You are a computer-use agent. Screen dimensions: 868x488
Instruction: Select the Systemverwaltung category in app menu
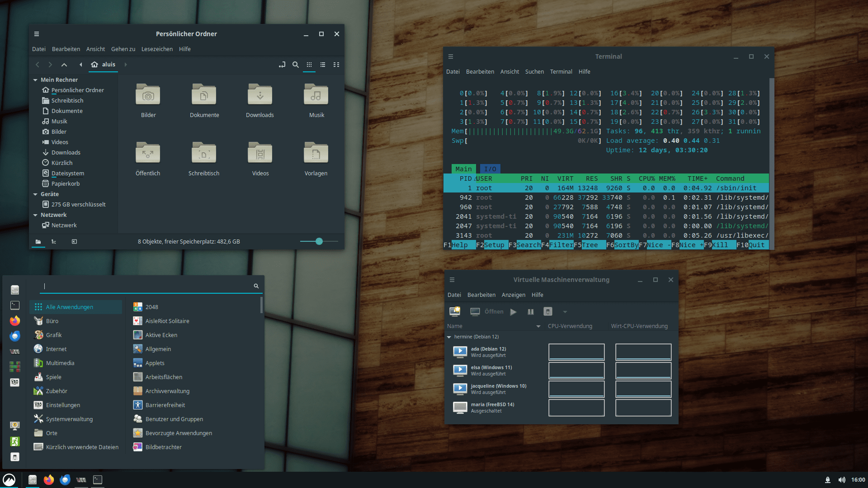pos(69,419)
